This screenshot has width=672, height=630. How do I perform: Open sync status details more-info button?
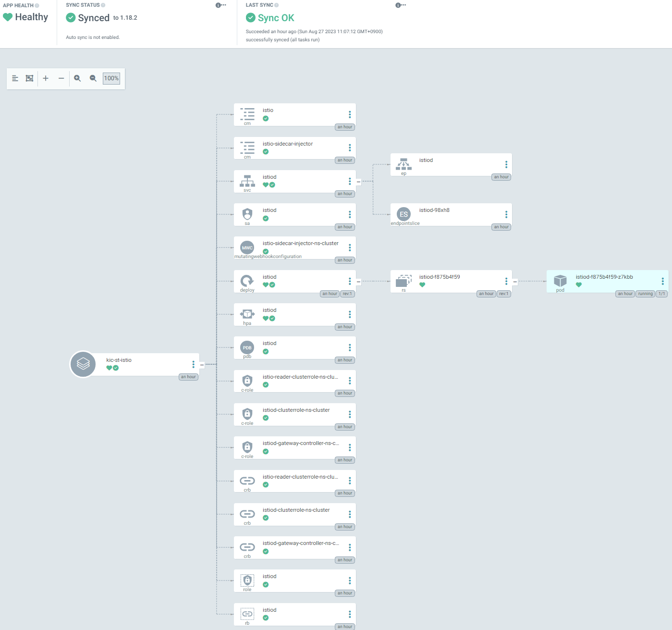coord(221,5)
